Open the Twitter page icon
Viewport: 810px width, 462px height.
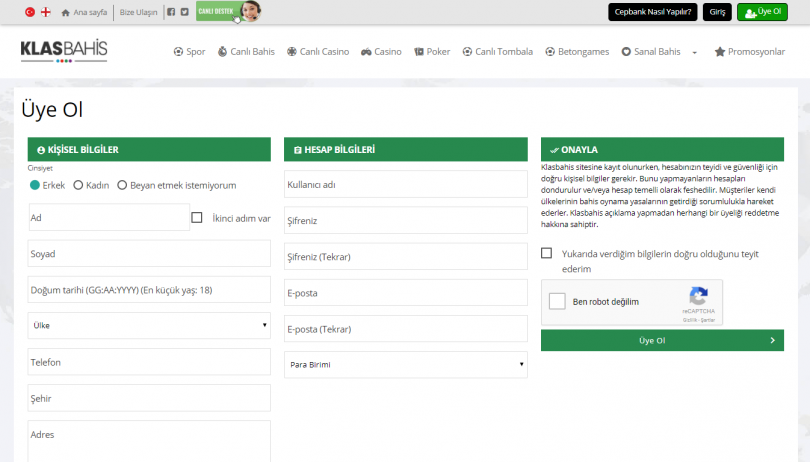[184, 12]
